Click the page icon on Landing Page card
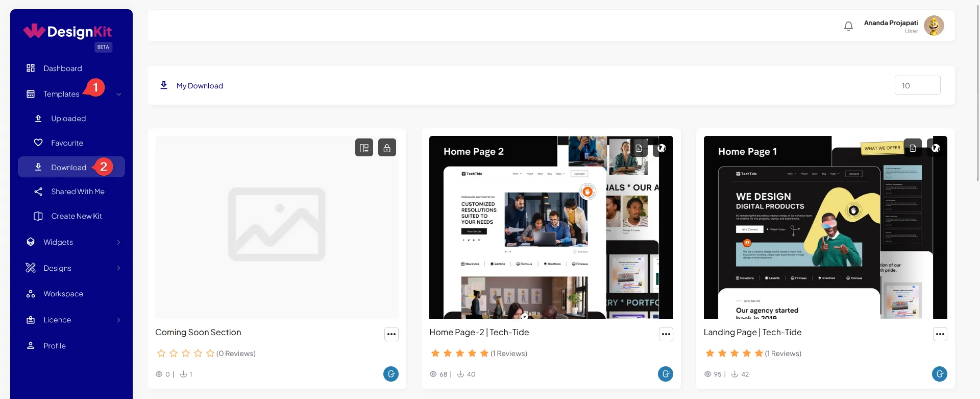 click(913, 148)
